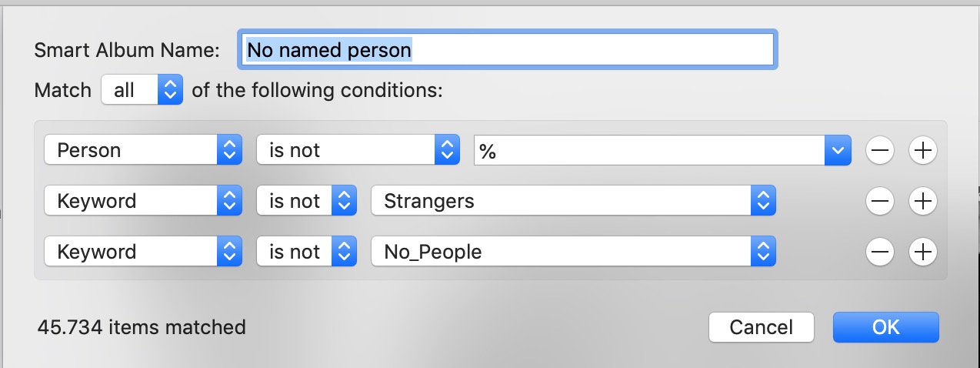
Task: Open the Person criteria dropdown
Action: (x=143, y=150)
